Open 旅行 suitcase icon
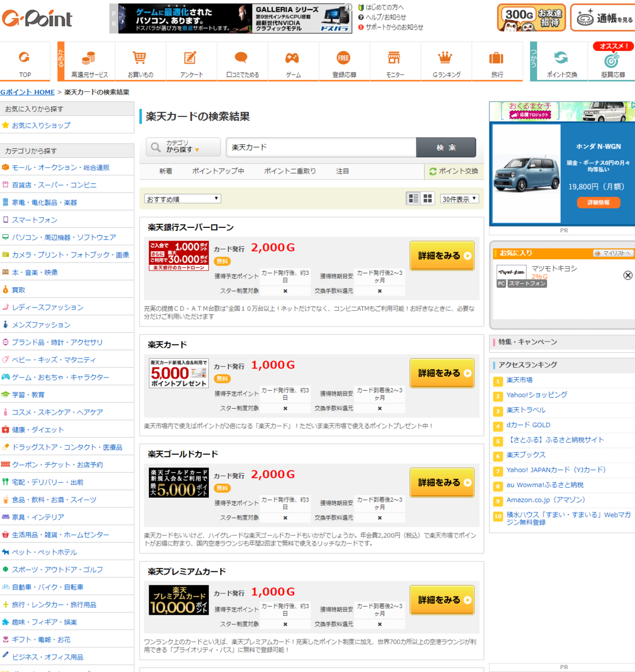Image resolution: width=635 pixels, height=672 pixels. [496, 58]
